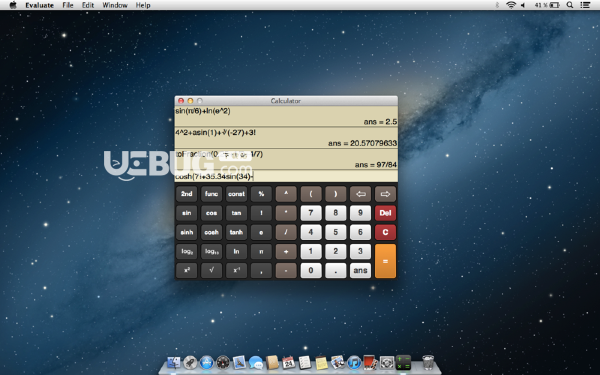Click the battery status in the menu bar
Viewport: 600px width, 375px height.
point(547,5)
